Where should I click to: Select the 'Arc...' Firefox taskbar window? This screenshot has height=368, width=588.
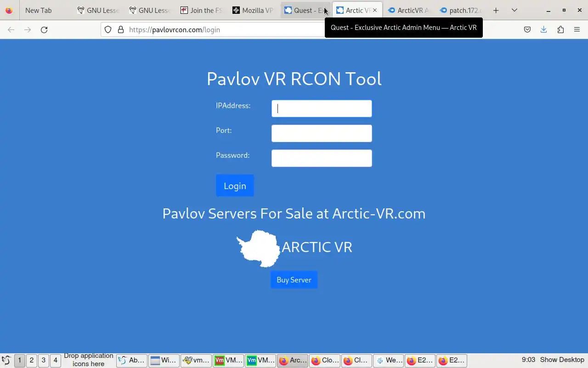point(293,360)
